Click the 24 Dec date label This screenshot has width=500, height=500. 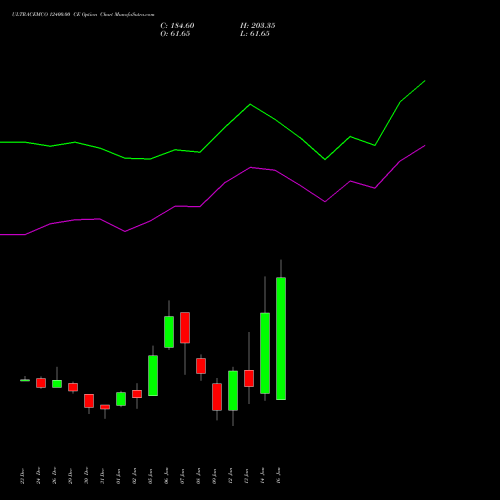coord(39,476)
